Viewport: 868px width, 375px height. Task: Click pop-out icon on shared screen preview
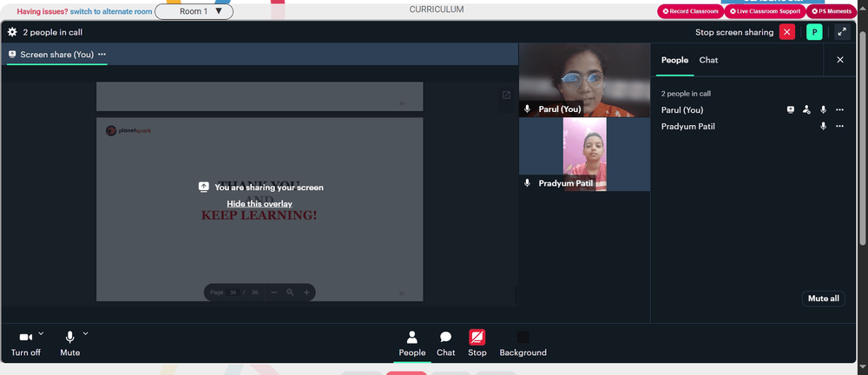point(506,95)
